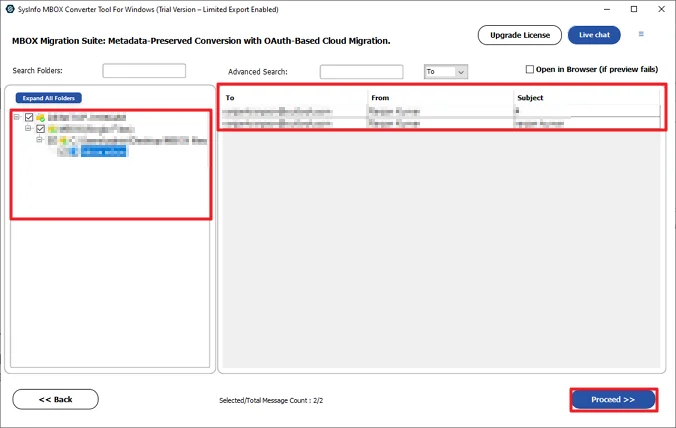Select the second email row in list
The image size is (676, 428).
(x=441, y=123)
